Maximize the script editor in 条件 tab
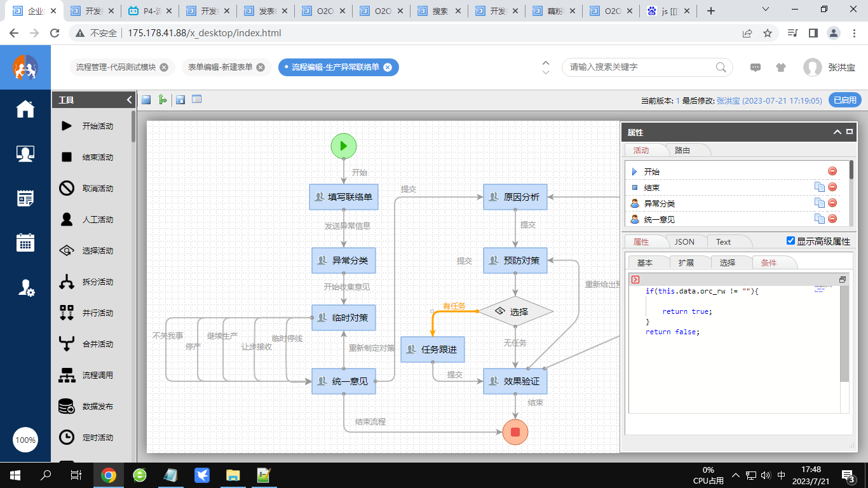Screen dimensions: 868x488 pos(843,280)
